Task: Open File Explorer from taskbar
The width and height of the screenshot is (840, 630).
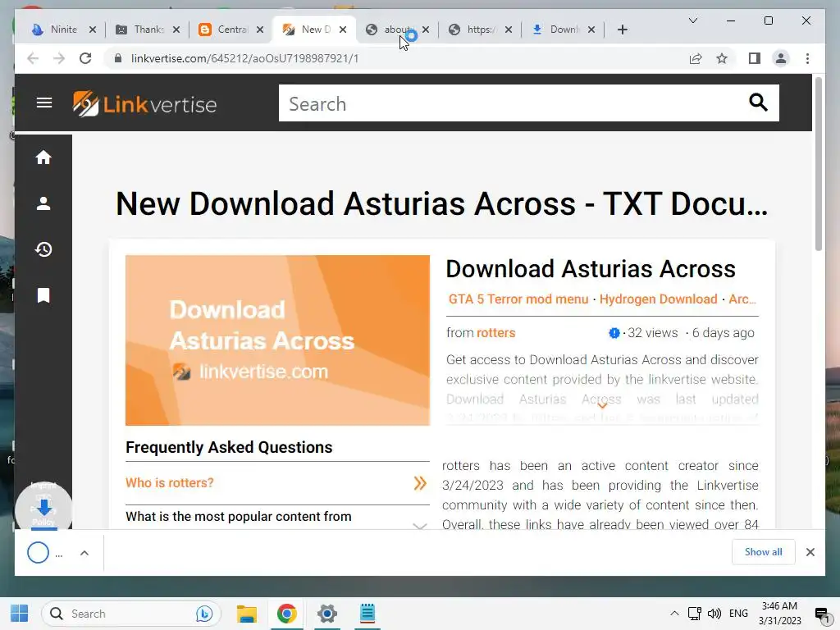Action: 246,614
